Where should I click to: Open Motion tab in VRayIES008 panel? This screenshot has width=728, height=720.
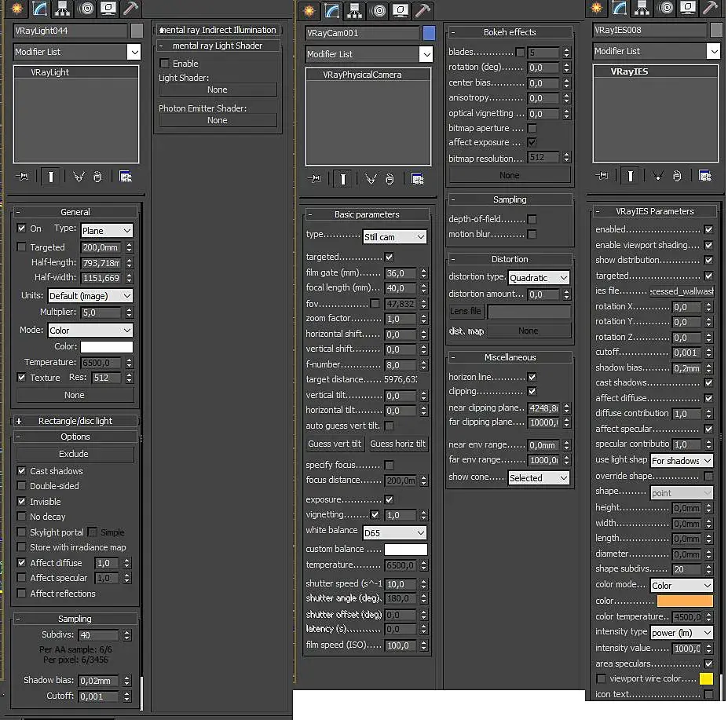(x=667, y=8)
